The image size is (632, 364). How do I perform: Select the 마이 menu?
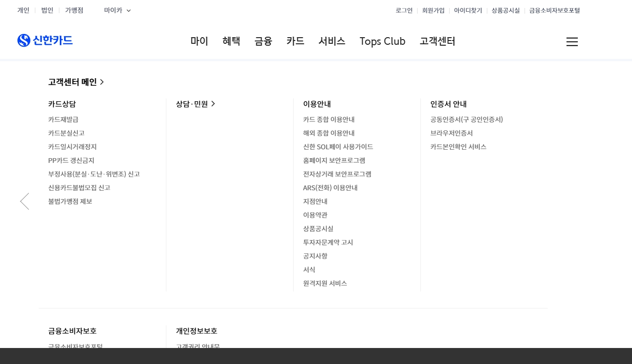pos(199,41)
